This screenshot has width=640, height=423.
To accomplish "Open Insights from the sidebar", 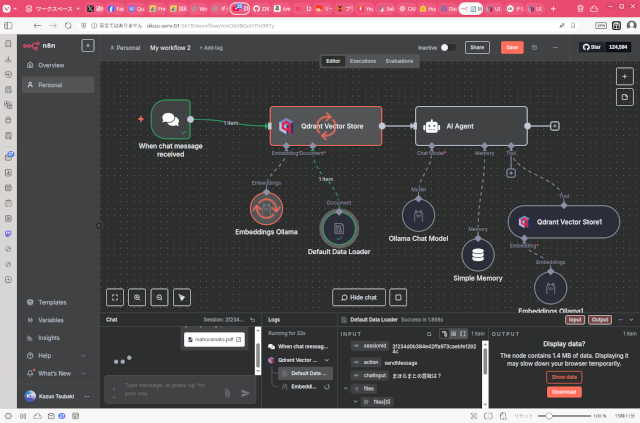I will pyautogui.click(x=58, y=338).
